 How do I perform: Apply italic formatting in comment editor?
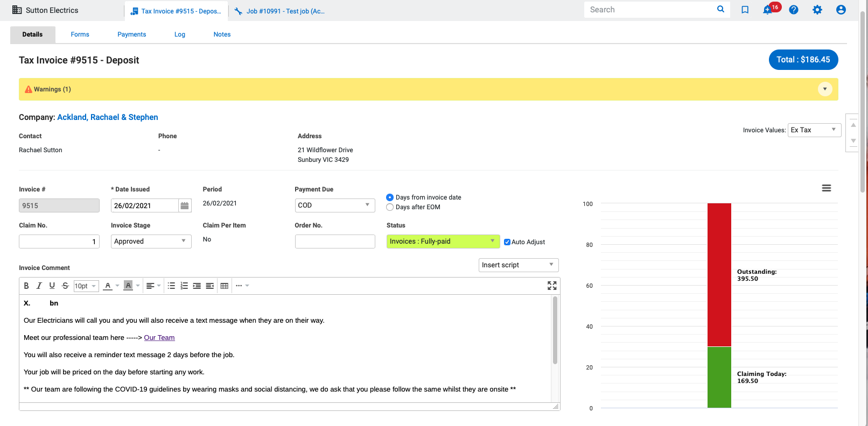click(x=39, y=286)
